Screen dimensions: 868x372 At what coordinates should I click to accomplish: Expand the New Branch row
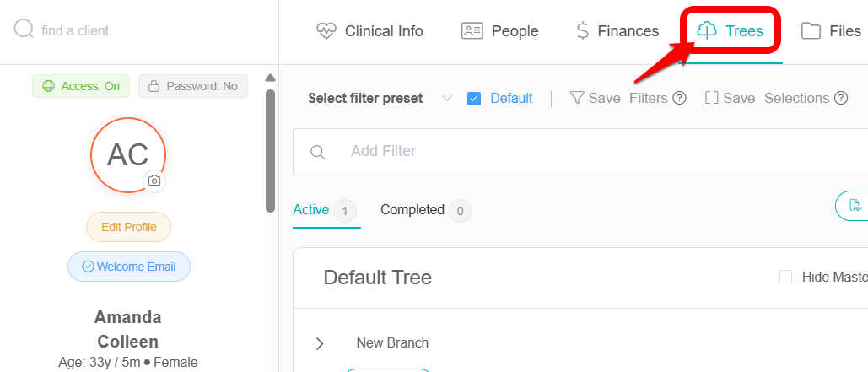pyautogui.click(x=320, y=343)
